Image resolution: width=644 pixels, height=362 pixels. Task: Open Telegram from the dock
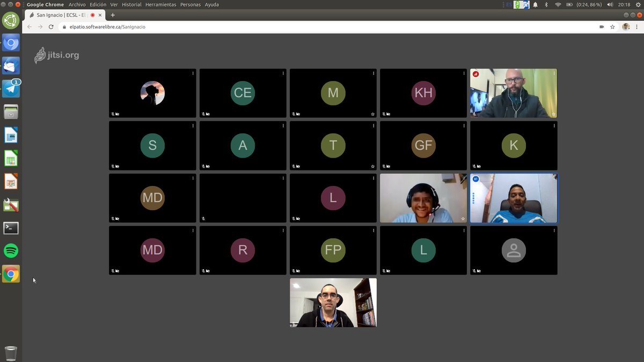(x=11, y=88)
